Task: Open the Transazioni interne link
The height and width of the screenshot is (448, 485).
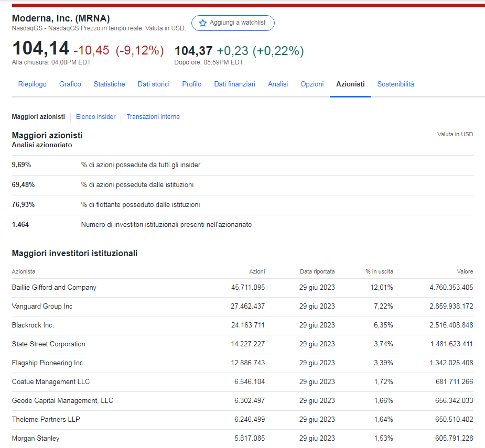Action: pyautogui.click(x=153, y=117)
